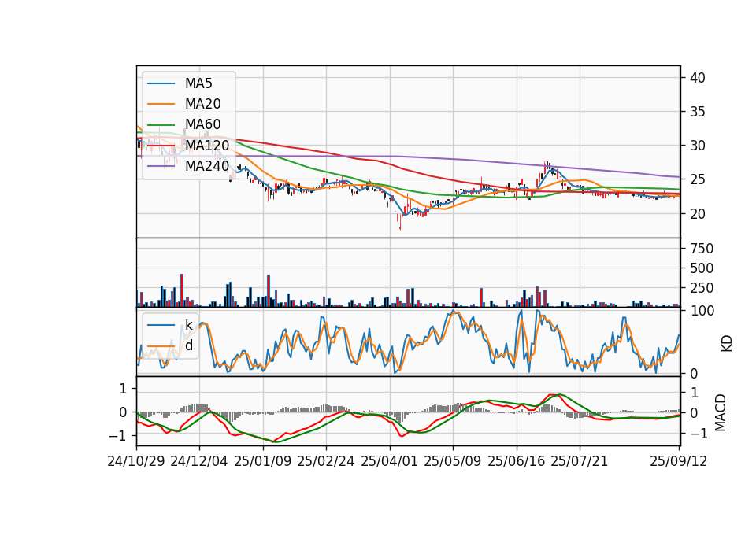Click volume axis value 250
This screenshot has height=543, width=756.
(x=702, y=288)
